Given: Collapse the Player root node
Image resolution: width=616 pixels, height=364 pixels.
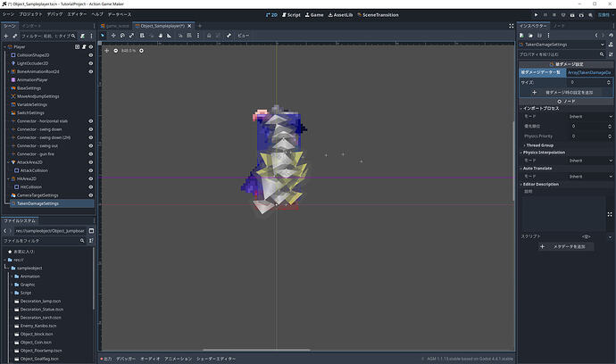Looking at the screenshot, I should pyautogui.click(x=4, y=46).
